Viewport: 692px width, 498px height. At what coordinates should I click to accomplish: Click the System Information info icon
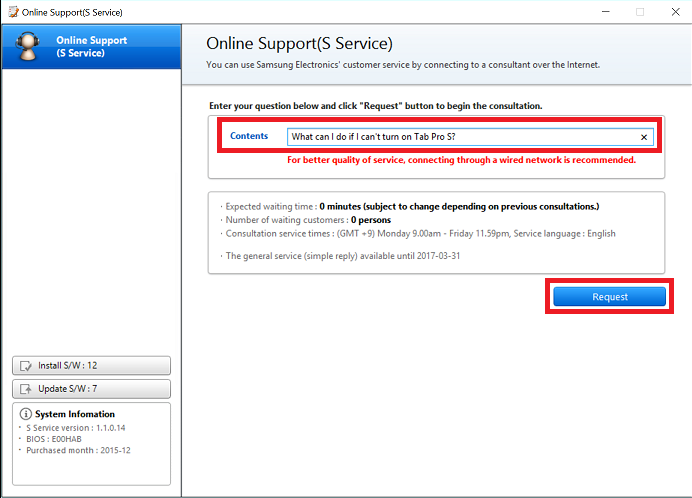click(26, 414)
